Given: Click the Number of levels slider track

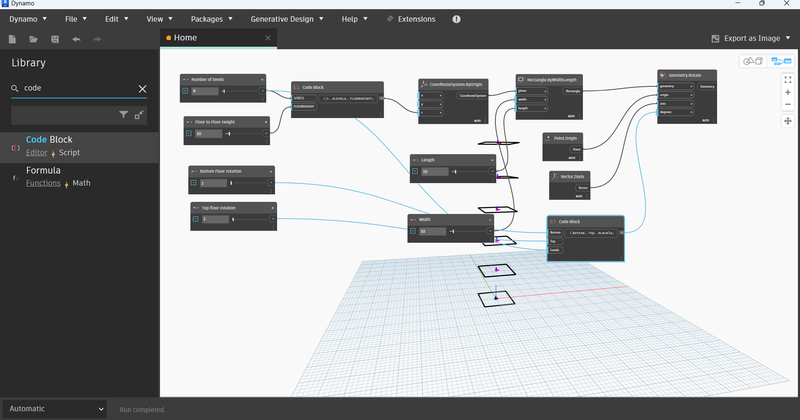Looking at the screenshot, I should point(240,91).
